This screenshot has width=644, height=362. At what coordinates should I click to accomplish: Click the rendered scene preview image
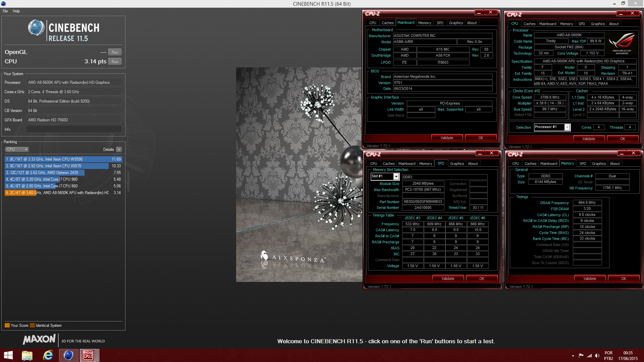pyautogui.click(x=299, y=175)
